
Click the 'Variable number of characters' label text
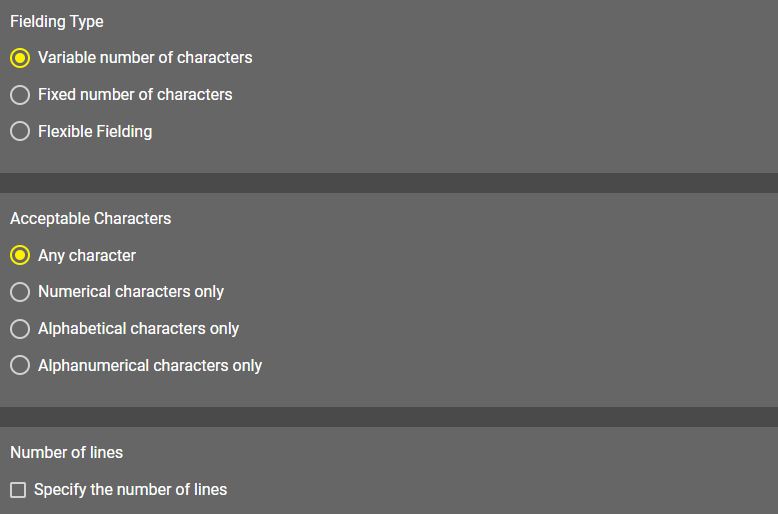click(145, 58)
